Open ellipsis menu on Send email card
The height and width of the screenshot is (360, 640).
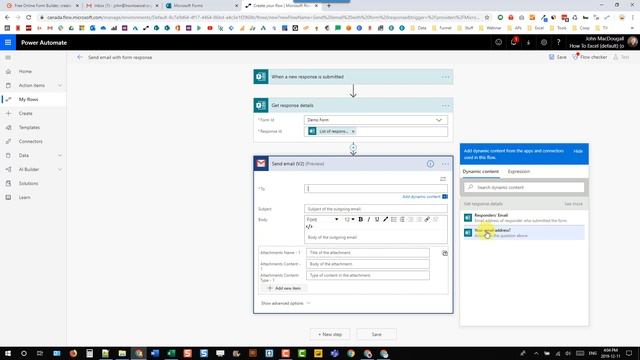[445, 164]
